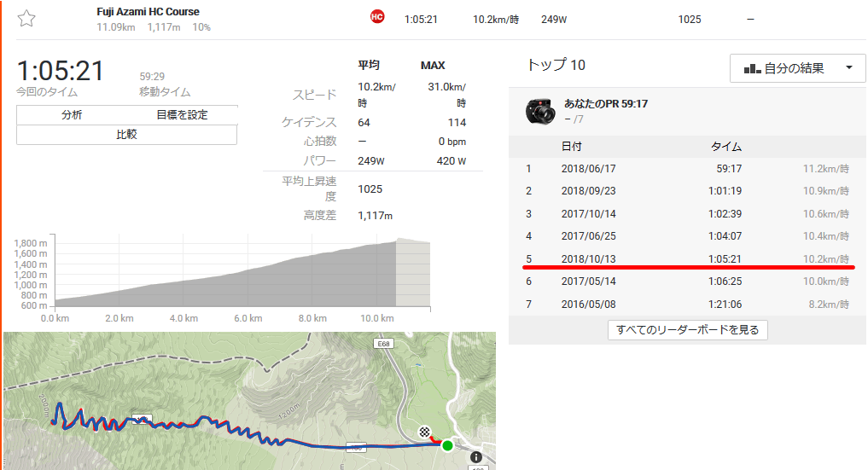Click the Fuji Azami HC Course title
868x470 pixels.
point(148,12)
